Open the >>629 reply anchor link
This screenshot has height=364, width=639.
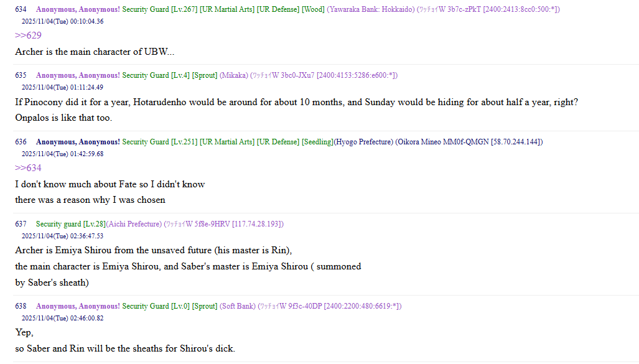click(x=28, y=35)
